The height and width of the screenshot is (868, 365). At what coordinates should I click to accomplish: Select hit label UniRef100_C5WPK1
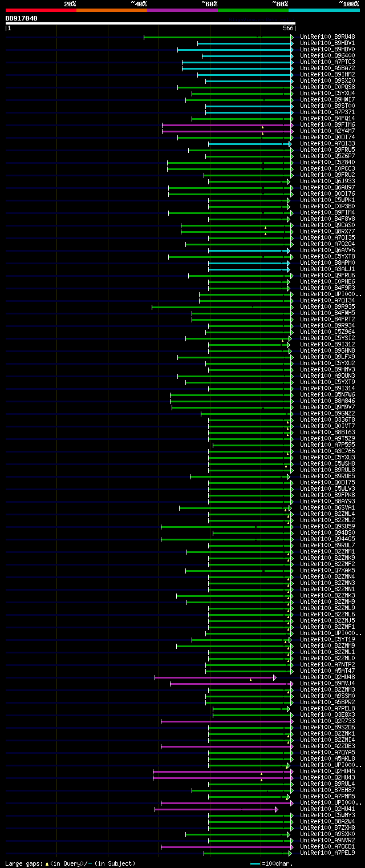(327, 200)
